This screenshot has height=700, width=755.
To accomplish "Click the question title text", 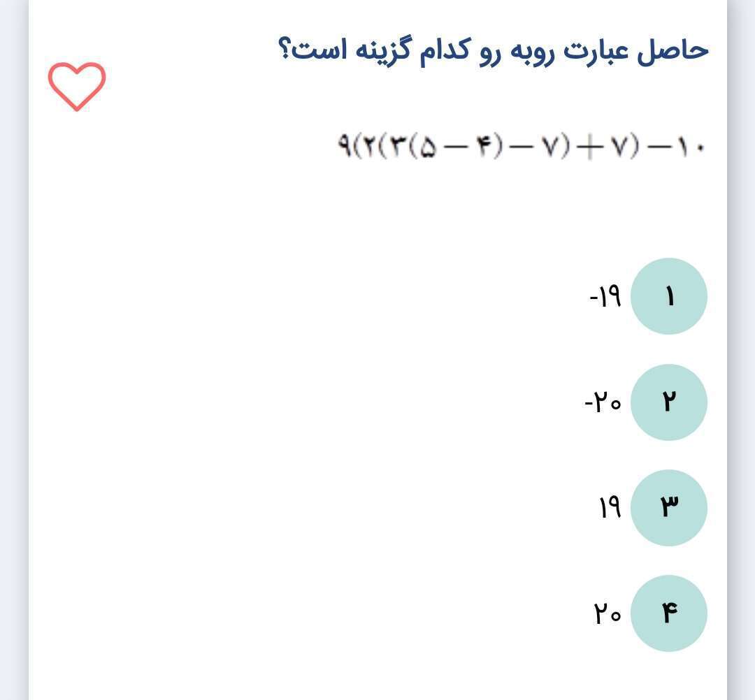I will (x=494, y=50).
